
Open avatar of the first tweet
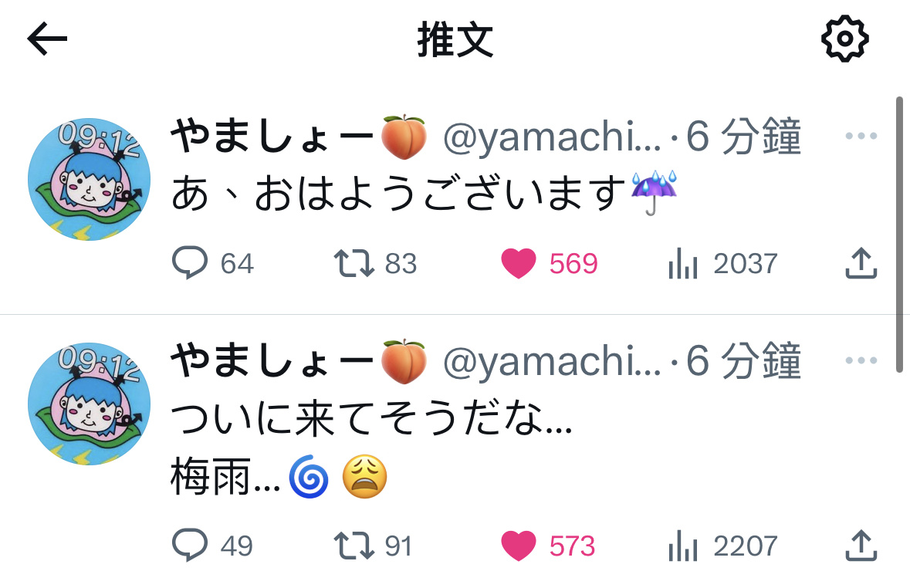(x=90, y=179)
